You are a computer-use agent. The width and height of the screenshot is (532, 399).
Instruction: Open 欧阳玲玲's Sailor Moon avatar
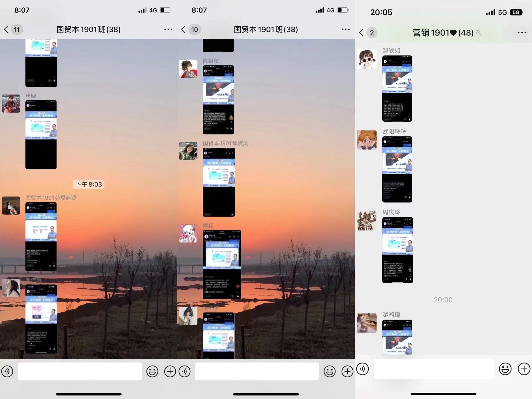click(367, 140)
